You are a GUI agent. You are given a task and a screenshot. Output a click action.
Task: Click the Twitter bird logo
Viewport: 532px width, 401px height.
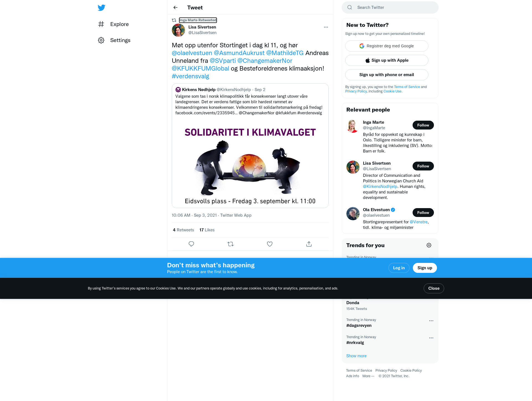pos(101,7)
